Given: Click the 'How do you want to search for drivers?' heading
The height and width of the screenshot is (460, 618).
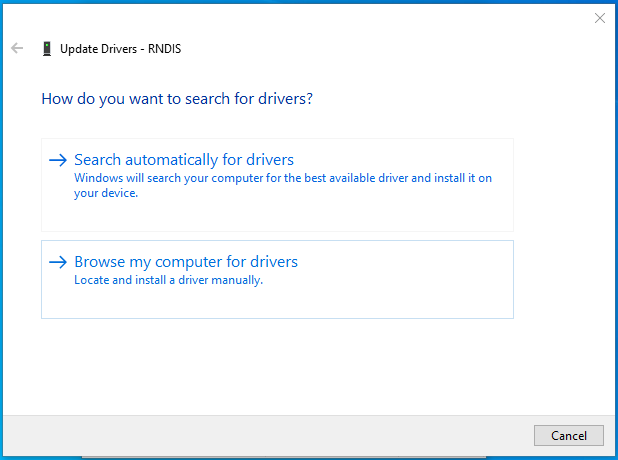Looking at the screenshot, I should point(177,99).
